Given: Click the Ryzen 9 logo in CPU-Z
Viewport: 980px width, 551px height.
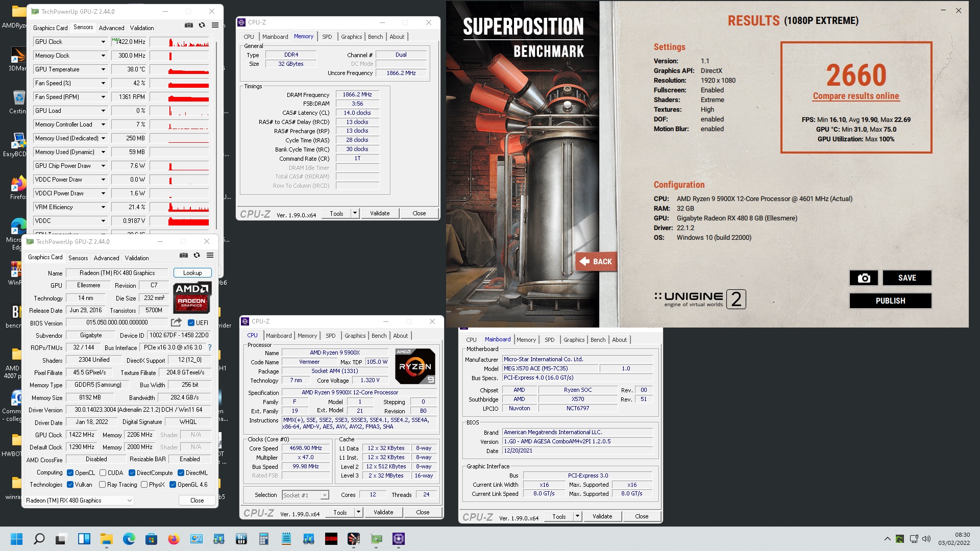Looking at the screenshot, I should click(415, 366).
